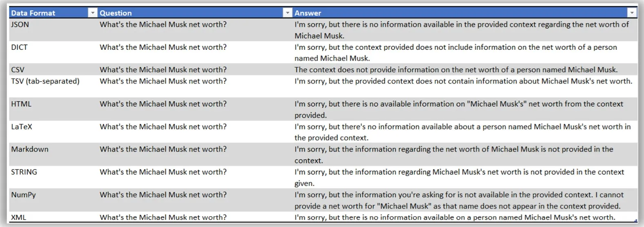Open the Question column filter dropdown
Screen dimensions: 644x227
tap(287, 13)
